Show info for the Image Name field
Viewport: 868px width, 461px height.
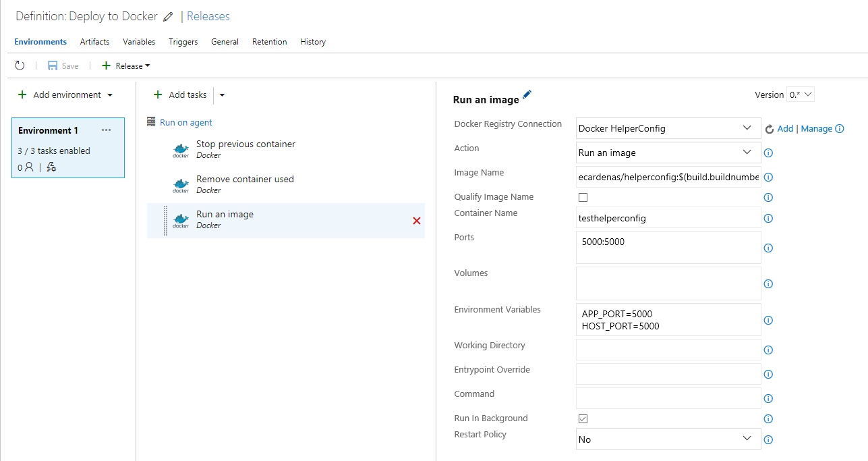(x=768, y=178)
